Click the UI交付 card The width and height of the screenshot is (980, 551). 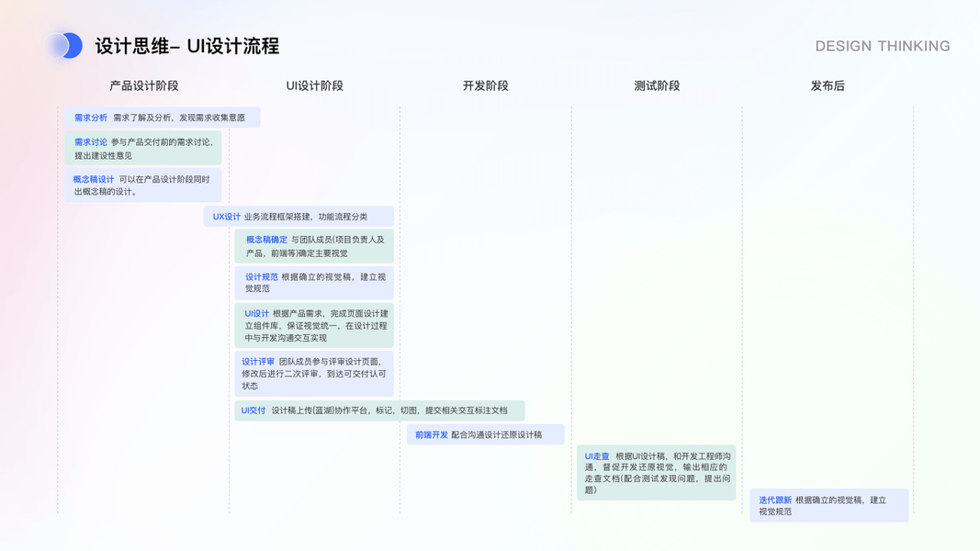click(380, 410)
